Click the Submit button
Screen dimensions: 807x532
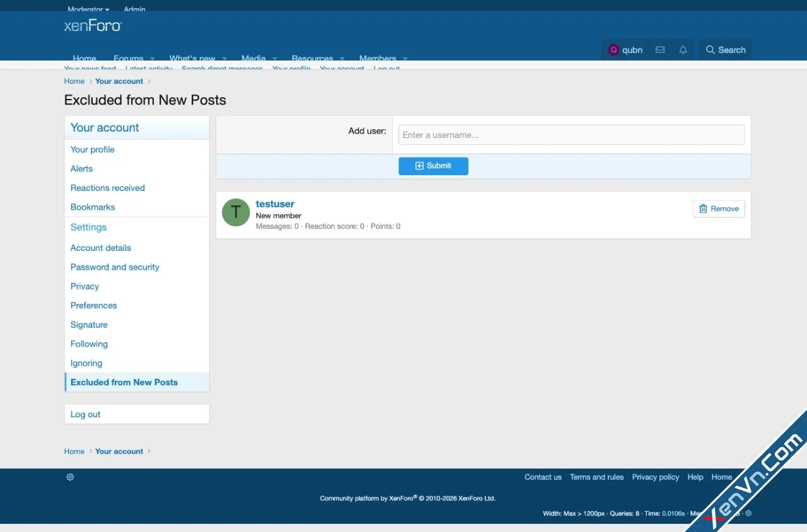click(x=433, y=166)
